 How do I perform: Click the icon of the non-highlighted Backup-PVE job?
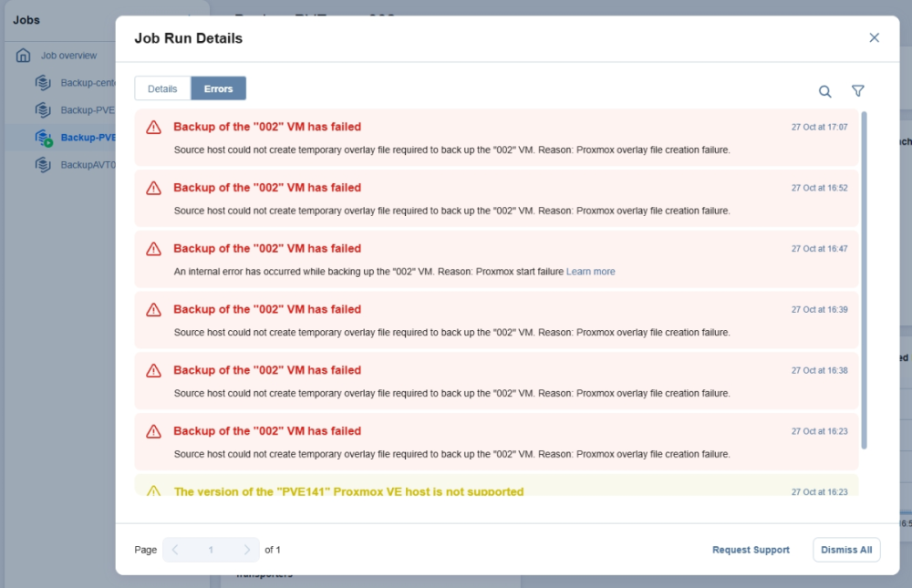coord(43,110)
